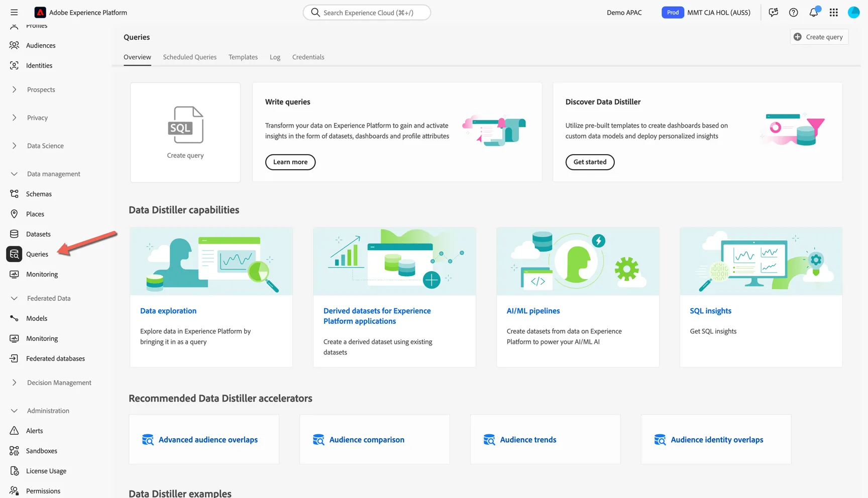Open the Audience identity overlaps link

click(x=717, y=440)
